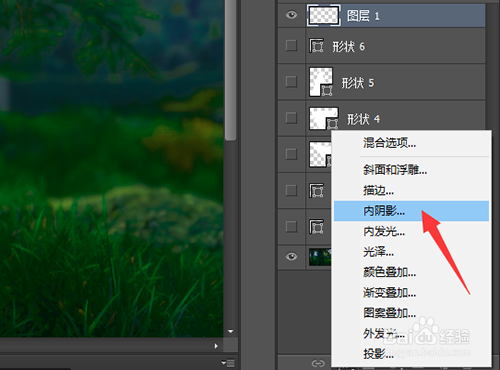Image resolution: width=500 pixels, height=370 pixels.
Task: Click the link layers icon at panel bottom
Action: tap(318, 363)
